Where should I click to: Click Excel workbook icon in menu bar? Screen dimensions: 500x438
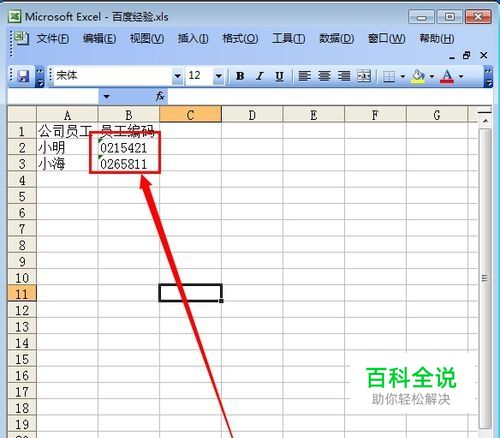(x=22, y=38)
